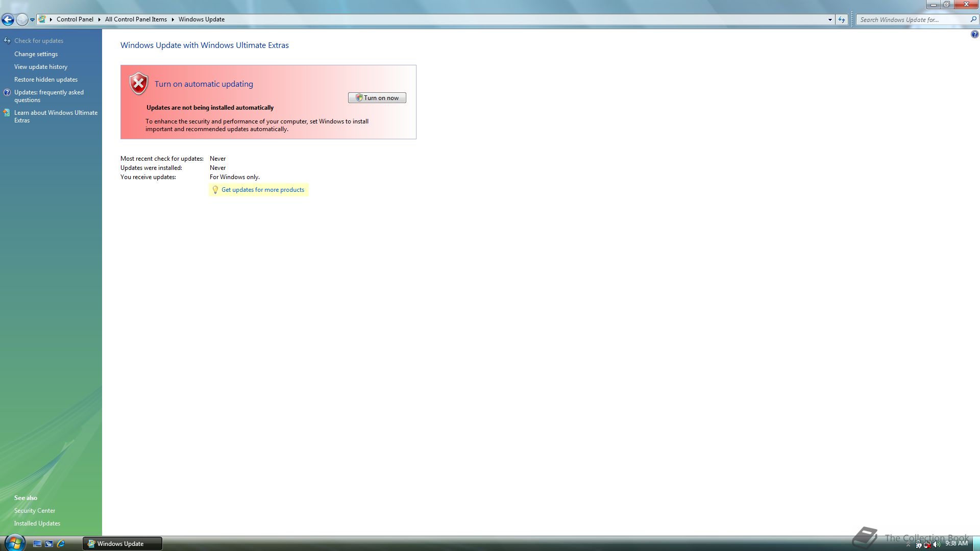Viewport: 980px width, 551px height.
Task: Open Updates: frequently asked questions
Action: (49, 96)
